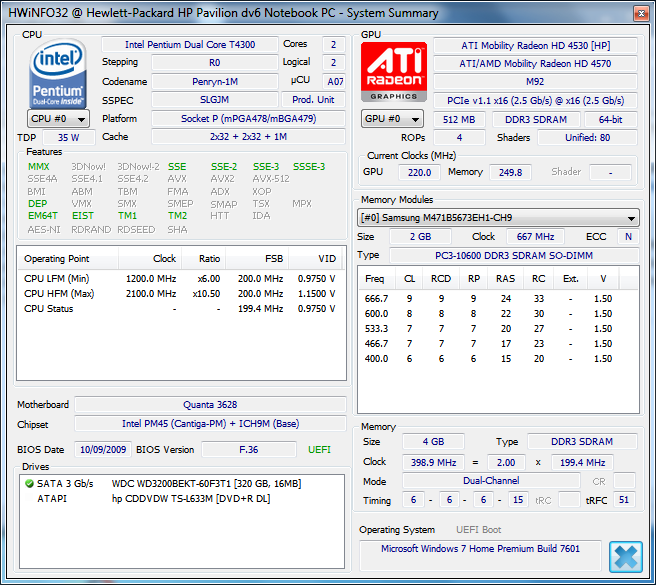Click the Intel Pentium logo
656x588 pixels.
(x=58, y=73)
